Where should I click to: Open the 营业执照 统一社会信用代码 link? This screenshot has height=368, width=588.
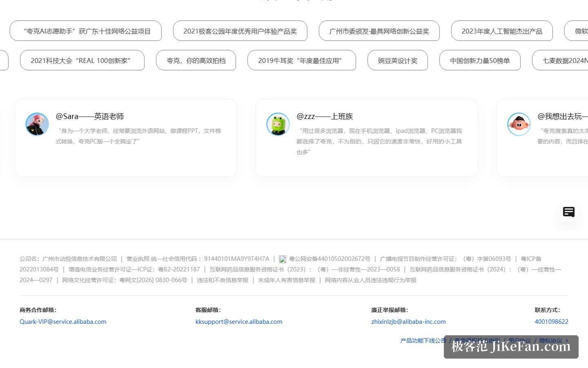point(198,259)
